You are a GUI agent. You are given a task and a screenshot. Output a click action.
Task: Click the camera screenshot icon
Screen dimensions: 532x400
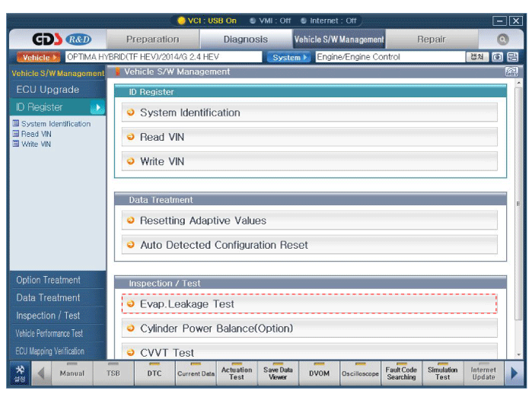[x=498, y=57]
